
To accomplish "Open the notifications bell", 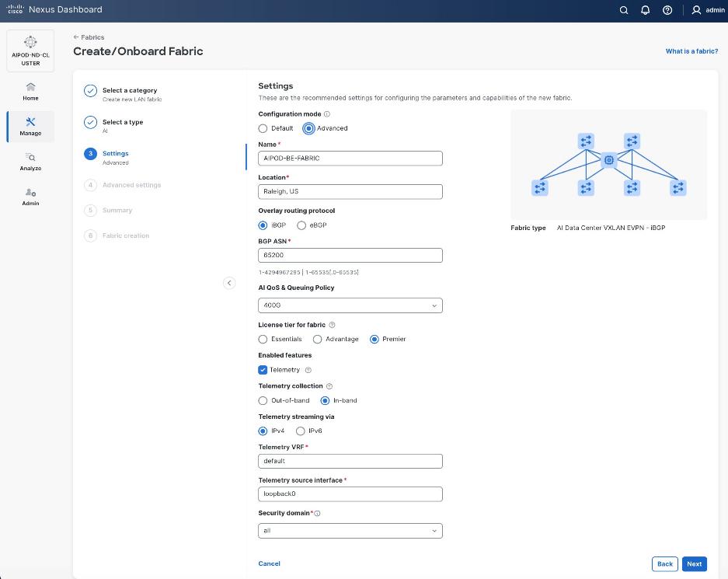I will [645, 10].
